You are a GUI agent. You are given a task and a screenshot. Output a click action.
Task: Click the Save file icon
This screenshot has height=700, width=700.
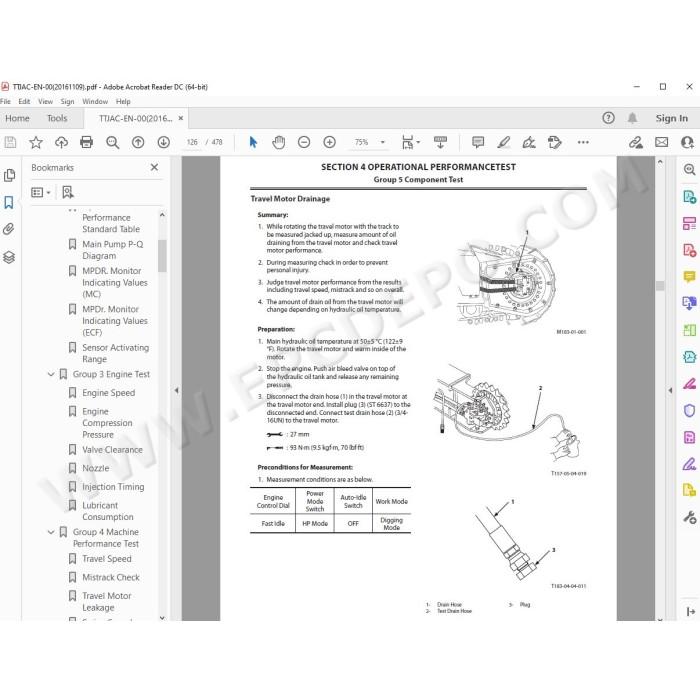[x=10, y=142]
